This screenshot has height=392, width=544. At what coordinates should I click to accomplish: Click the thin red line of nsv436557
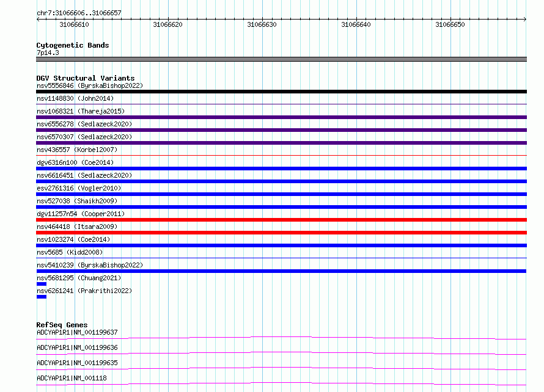tap(281, 155)
